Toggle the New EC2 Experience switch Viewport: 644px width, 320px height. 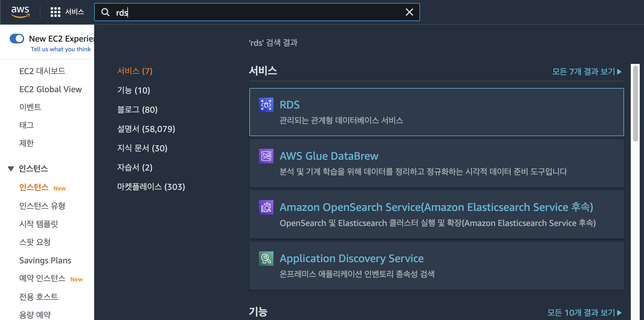[x=17, y=39]
